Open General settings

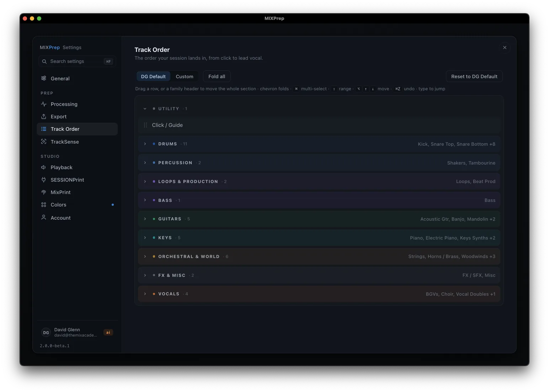coord(77,79)
